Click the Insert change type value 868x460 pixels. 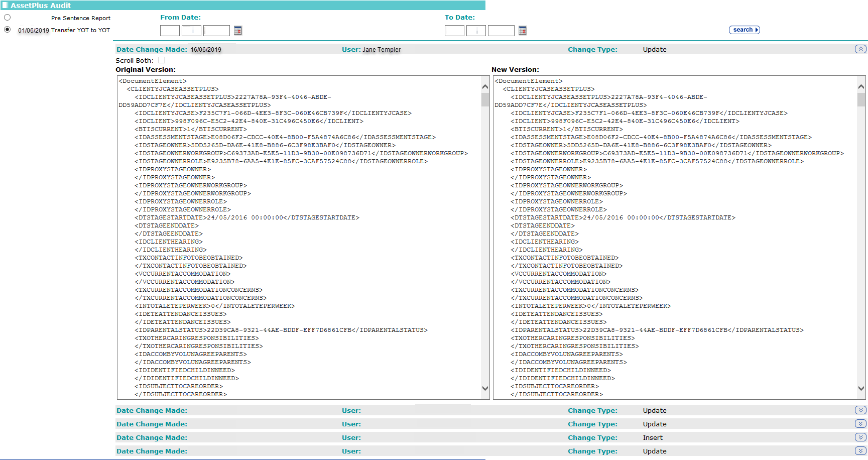[653, 438]
